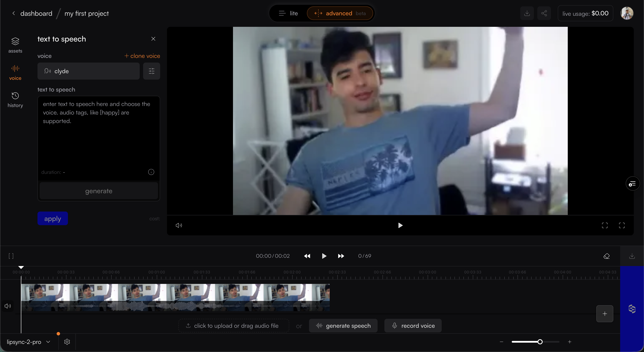Click the playhead marker at 00:00:00
This screenshot has height=352, width=644.
21,268
